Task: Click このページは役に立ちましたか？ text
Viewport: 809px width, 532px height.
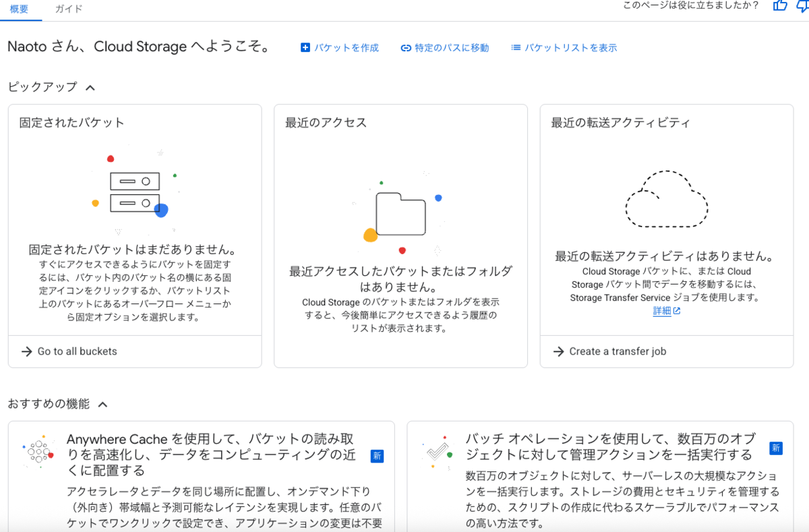Action: point(690,5)
